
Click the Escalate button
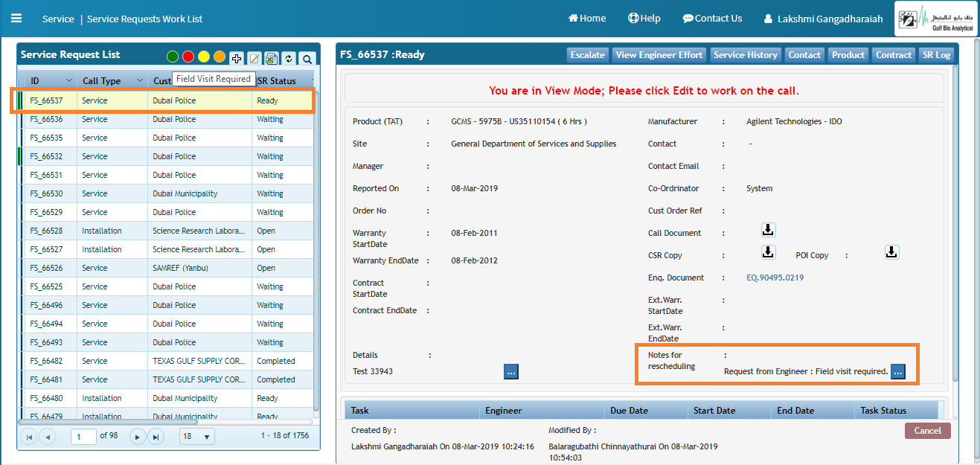(x=588, y=55)
